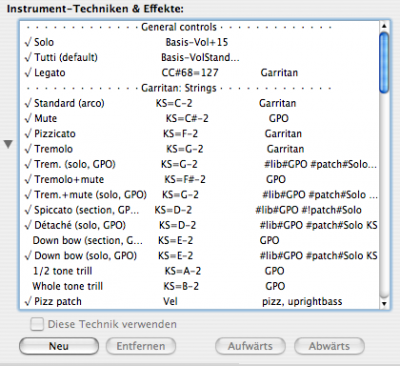Click the 'CC#68=127' value
This screenshot has height=366, width=400.
[x=190, y=73]
